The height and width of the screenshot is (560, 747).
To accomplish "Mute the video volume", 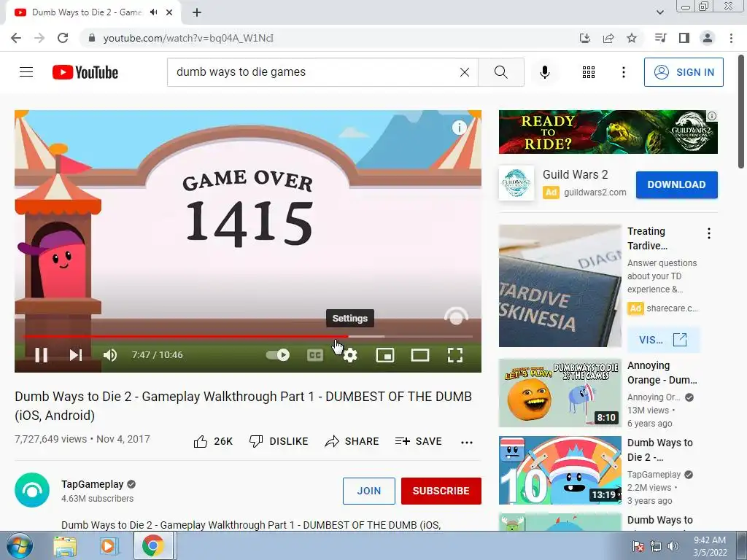I will coord(110,355).
